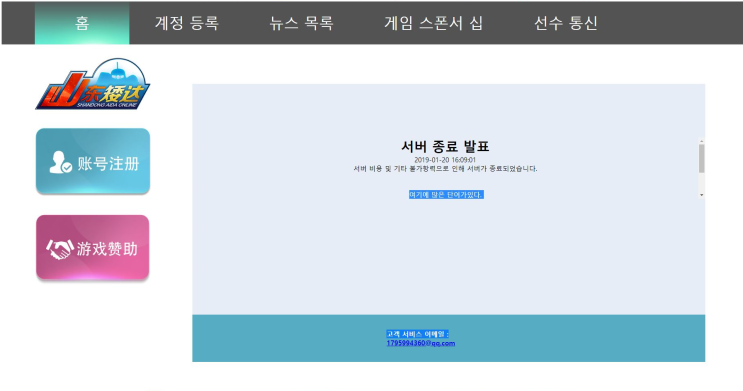Viewport: 743px width, 391px height.
Task: Click the 游戏赞助 game sponsorship button
Action: [x=93, y=247]
